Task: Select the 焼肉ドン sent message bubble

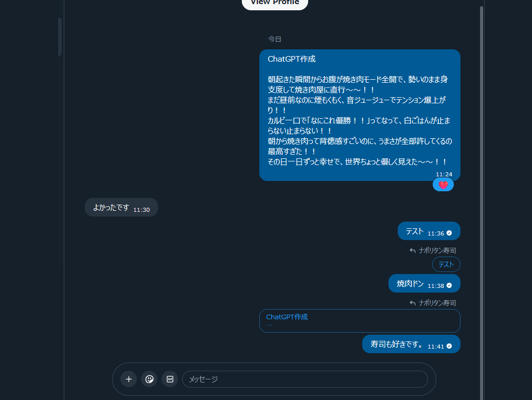Action: point(424,283)
